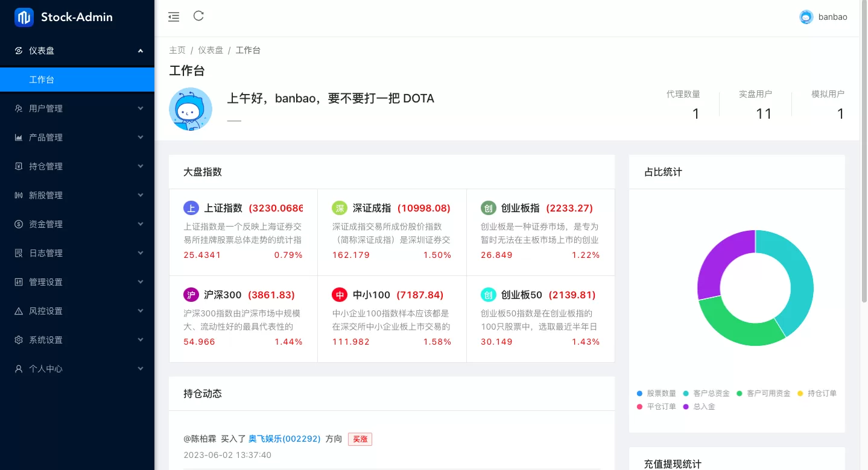Click the 用户管理 sidebar icon
The image size is (868, 470).
19,108
